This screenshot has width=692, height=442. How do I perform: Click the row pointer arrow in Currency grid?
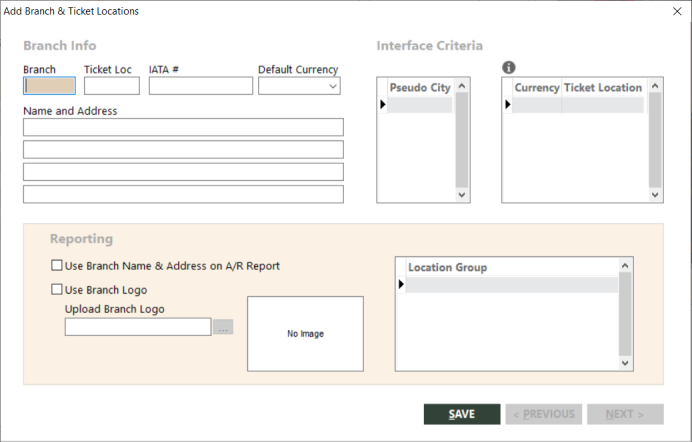pos(508,105)
